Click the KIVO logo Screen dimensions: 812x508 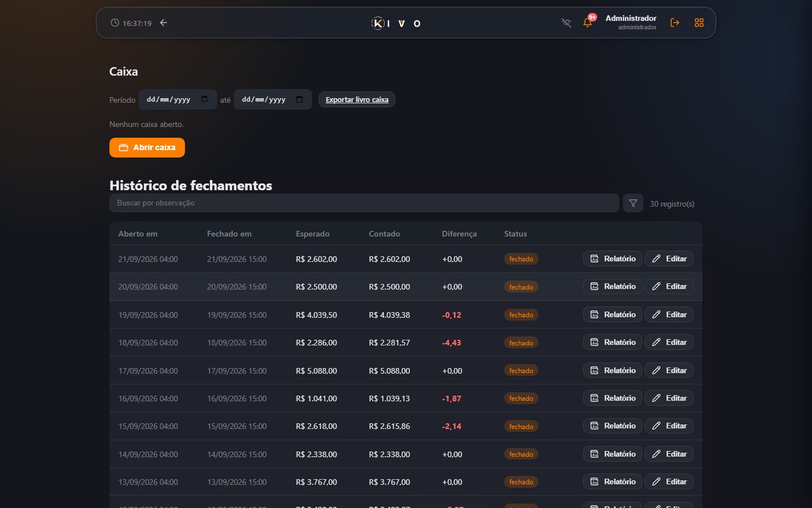(x=396, y=23)
